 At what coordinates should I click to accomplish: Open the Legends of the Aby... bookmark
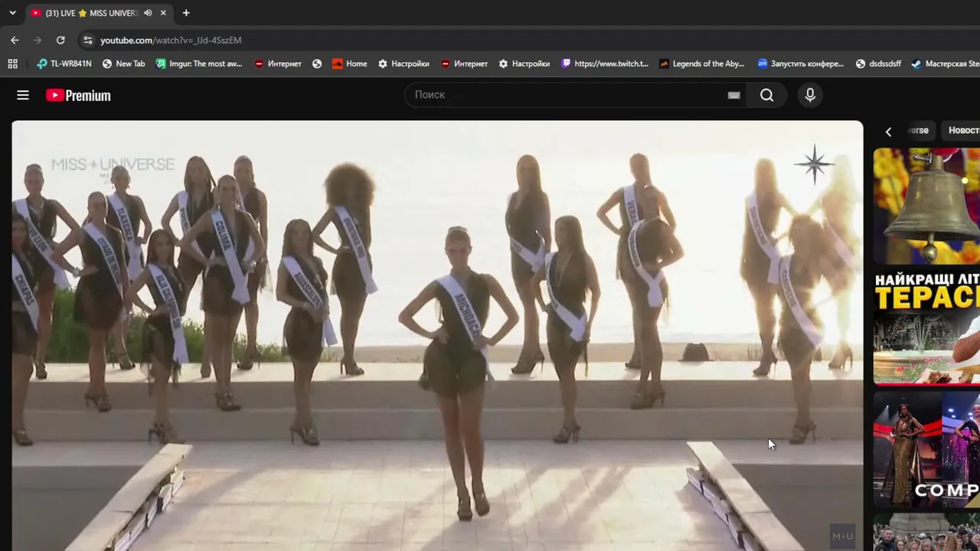coord(702,64)
